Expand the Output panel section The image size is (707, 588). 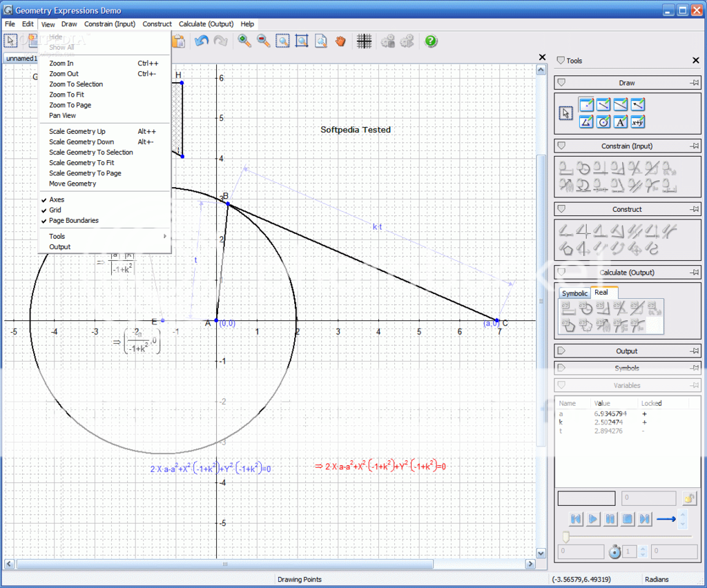pos(626,351)
